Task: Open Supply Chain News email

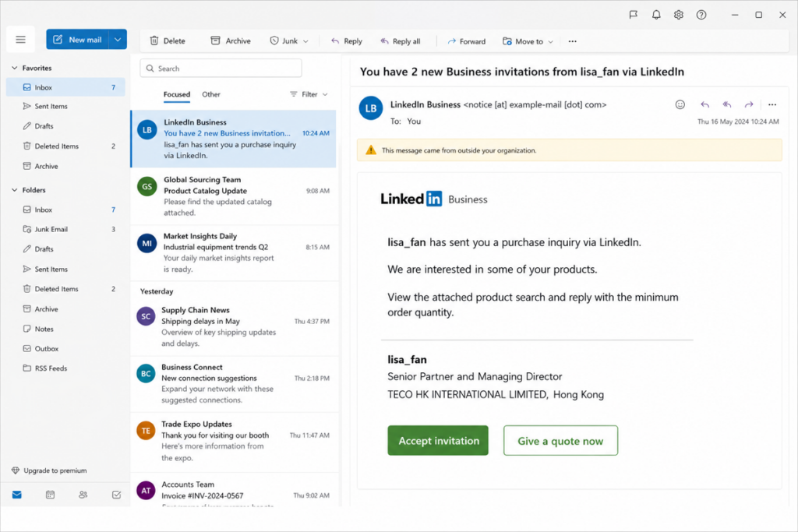Action: coord(233,327)
